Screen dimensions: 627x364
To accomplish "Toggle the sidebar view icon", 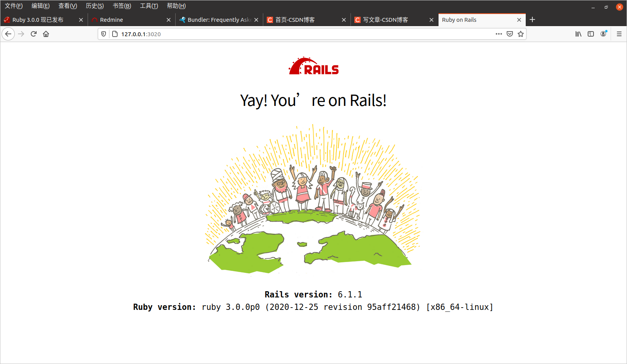I will pyautogui.click(x=590, y=34).
